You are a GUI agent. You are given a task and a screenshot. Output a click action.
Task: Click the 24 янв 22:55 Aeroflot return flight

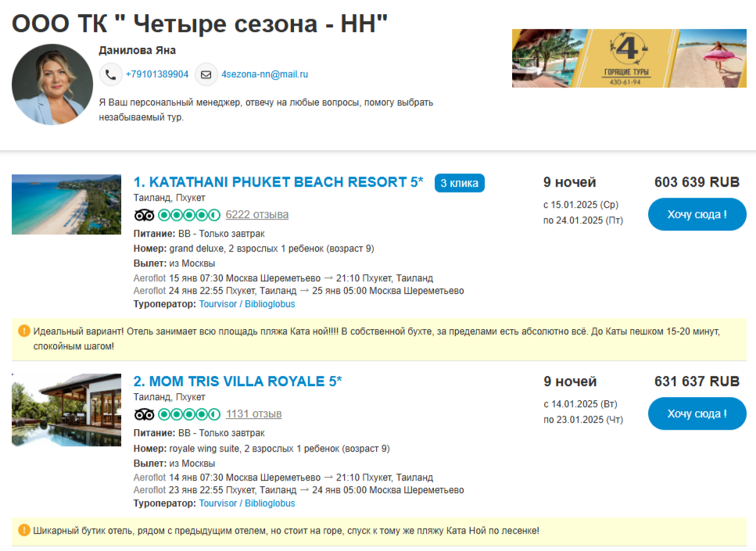coord(299,291)
